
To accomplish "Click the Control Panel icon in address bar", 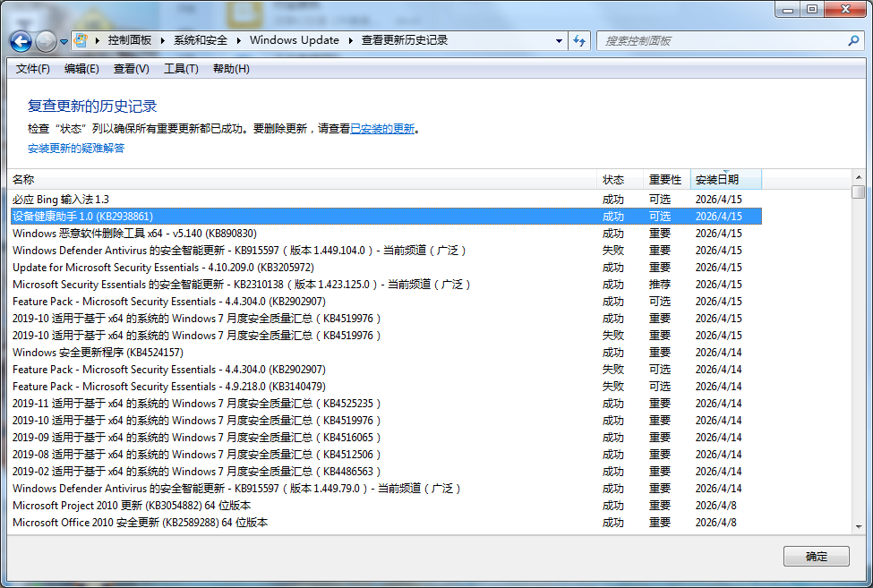I will coord(81,40).
